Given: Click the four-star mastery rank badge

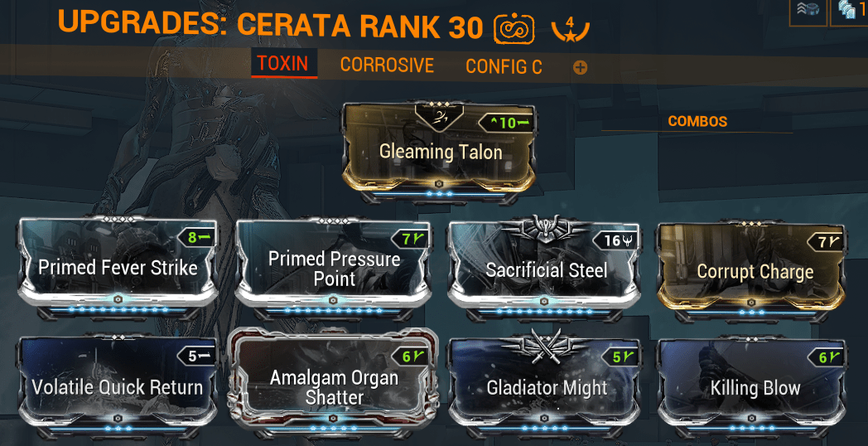Looking at the screenshot, I should click(571, 29).
